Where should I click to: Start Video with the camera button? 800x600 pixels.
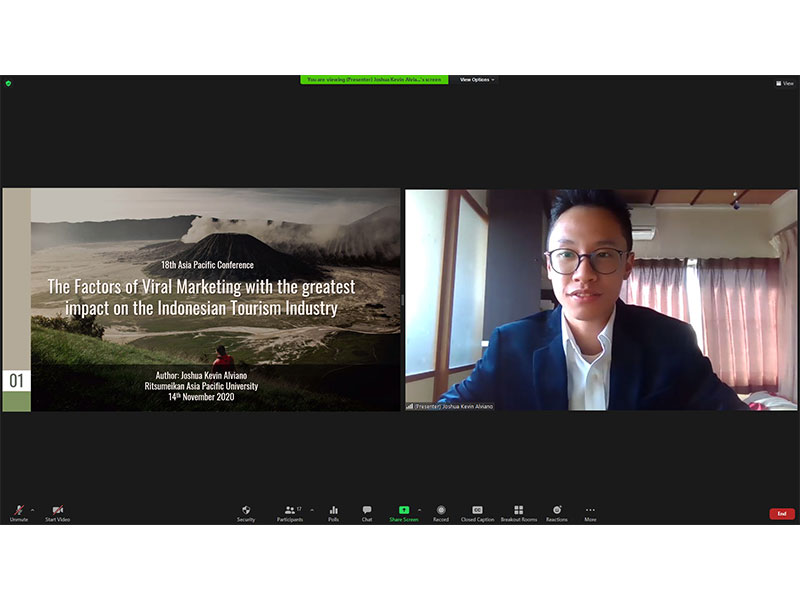point(57,512)
